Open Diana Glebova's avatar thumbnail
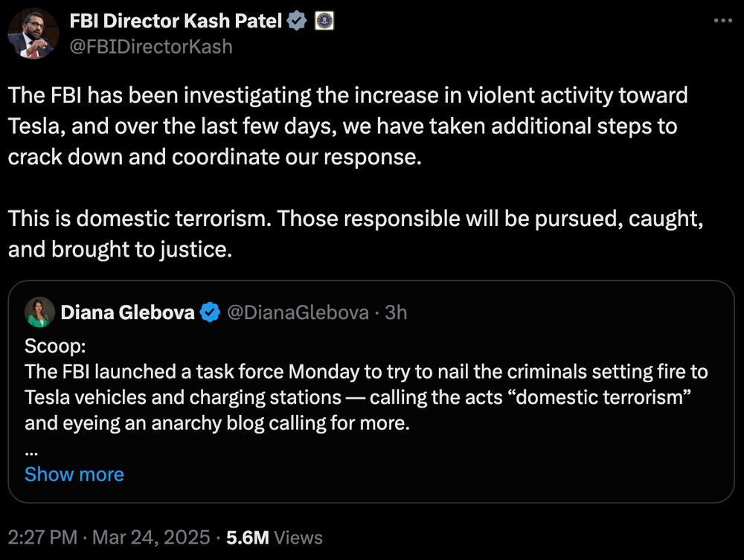Image resolution: width=744 pixels, height=560 pixels. [x=40, y=312]
